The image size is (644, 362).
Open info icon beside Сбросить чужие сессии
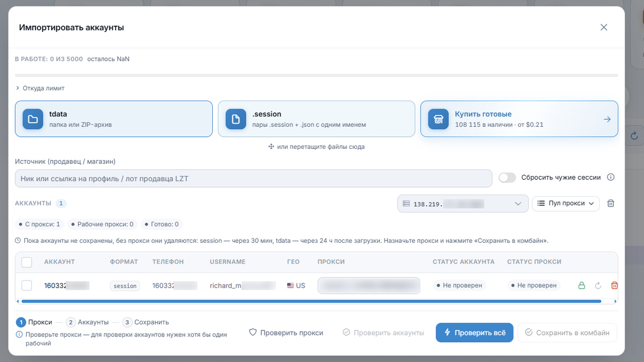611,177
